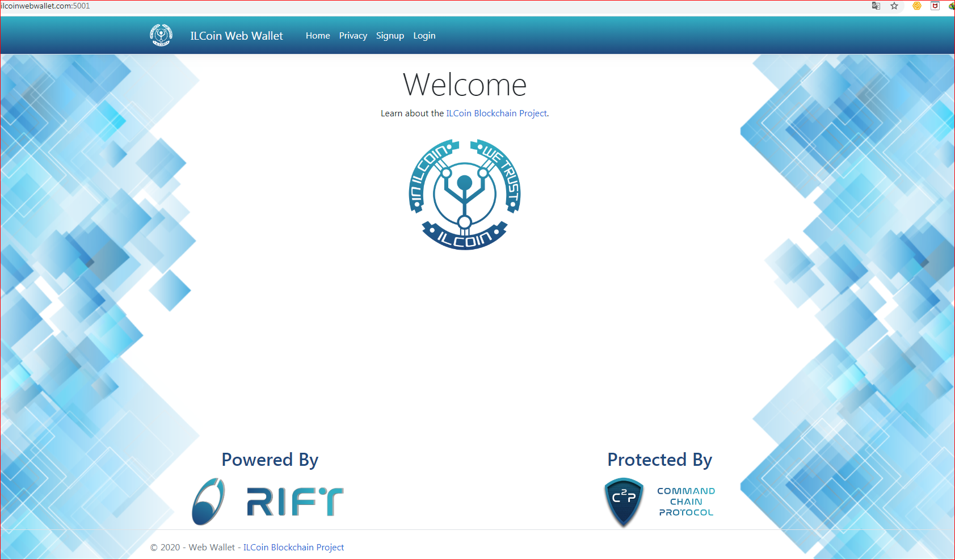Image resolution: width=955 pixels, height=560 pixels.
Task: Click the ILCoin logo in the navbar
Action: pos(161,35)
